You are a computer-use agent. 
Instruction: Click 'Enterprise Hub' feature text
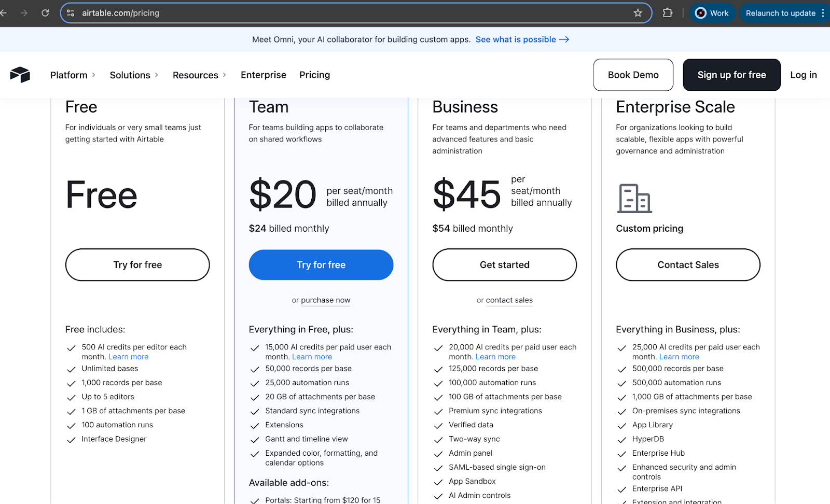[x=658, y=453]
